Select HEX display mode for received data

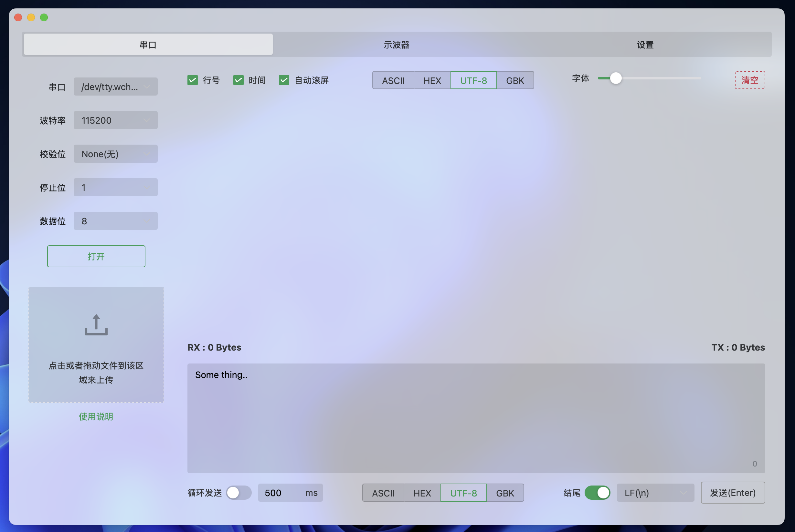point(432,80)
